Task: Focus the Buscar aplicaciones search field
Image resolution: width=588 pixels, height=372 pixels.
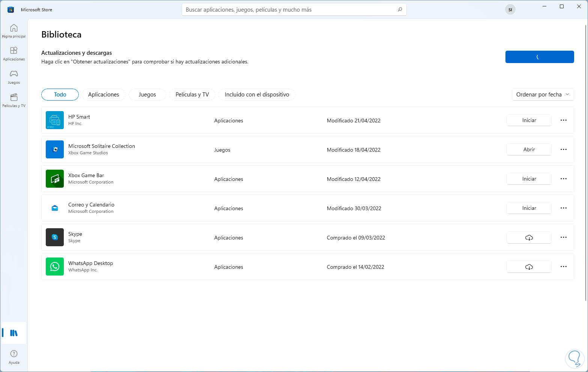Action: 289,10
